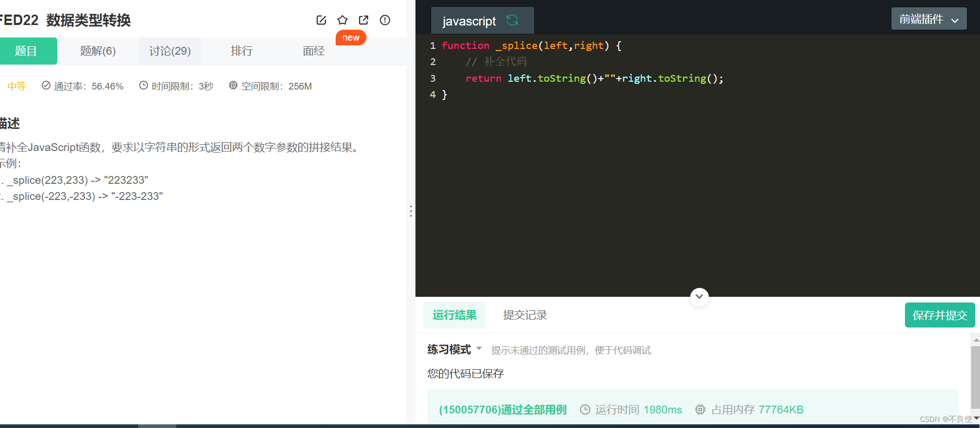Click the function _splice declaration line
Screen dimensions: 980x428
coord(531,45)
